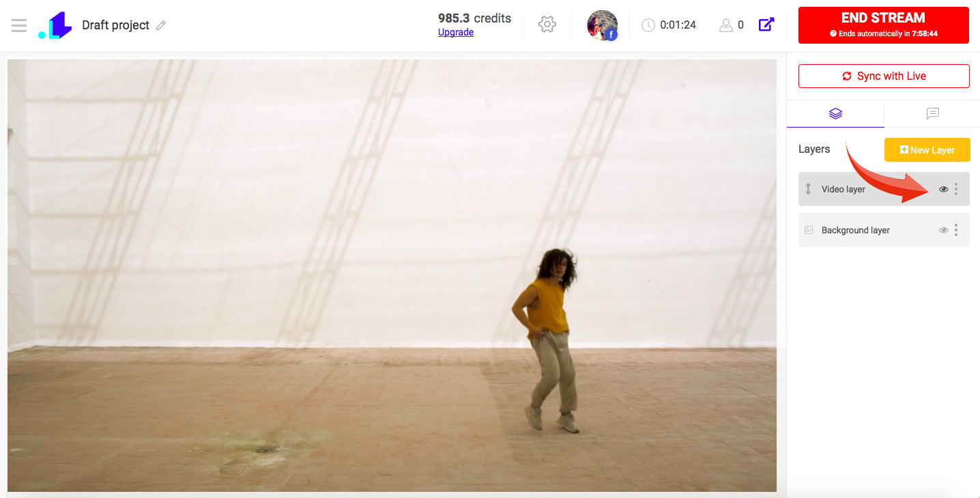Open Video layer options menu
This screenshot has width=980, height=498.
coord(956,189)
